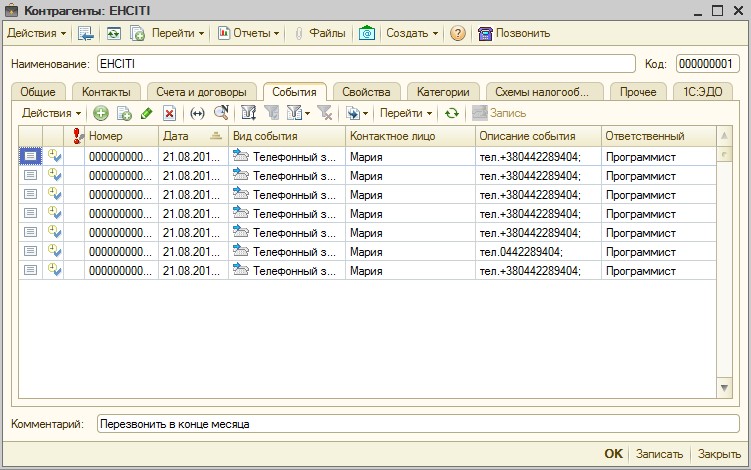
Task: Open the Категории tab
Action: pos(443,92)
